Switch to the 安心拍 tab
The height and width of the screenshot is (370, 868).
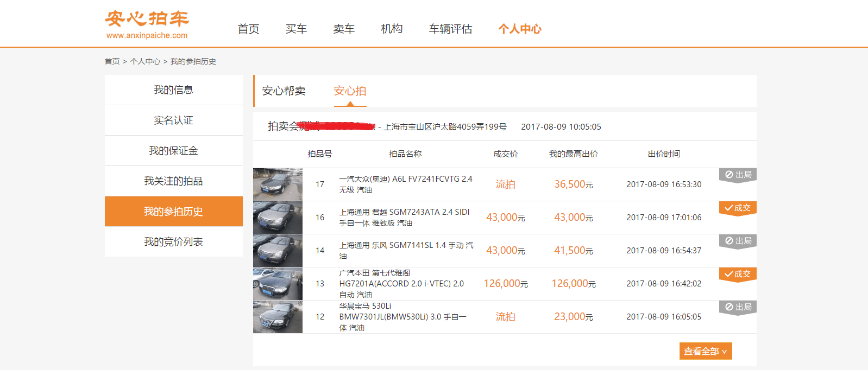(350, 91)
